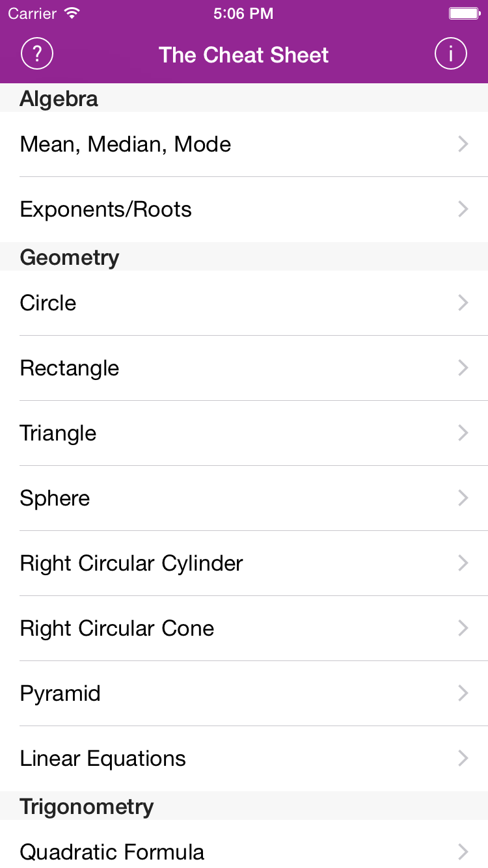The width and height of the screenshot is (488, 868).
Task: Tap the question mark help icon
Action: pyautogui.click(x=37, y=54)
